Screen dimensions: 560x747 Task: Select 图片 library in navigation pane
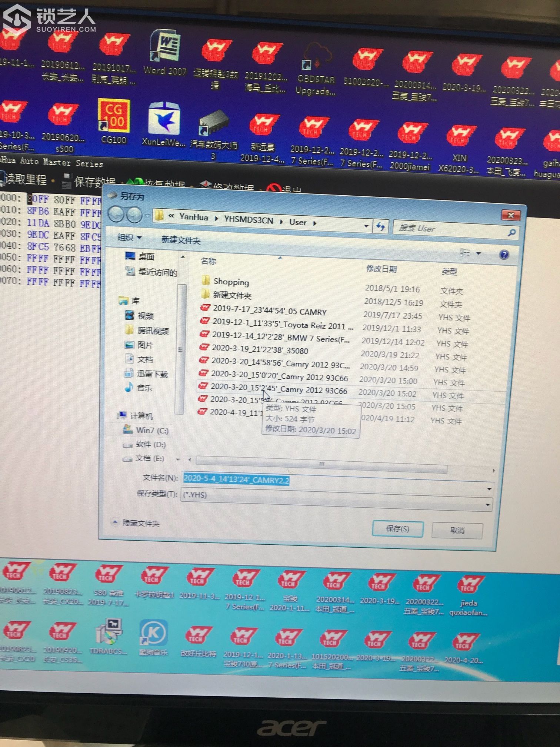139,345
